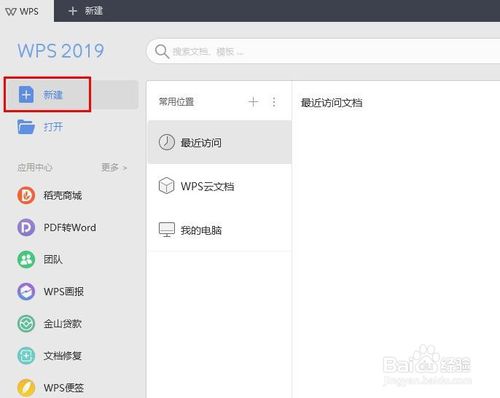This screenshot has height=398, width=500.
Task: Select WPS云文档 location
Action: coord(220,186)
